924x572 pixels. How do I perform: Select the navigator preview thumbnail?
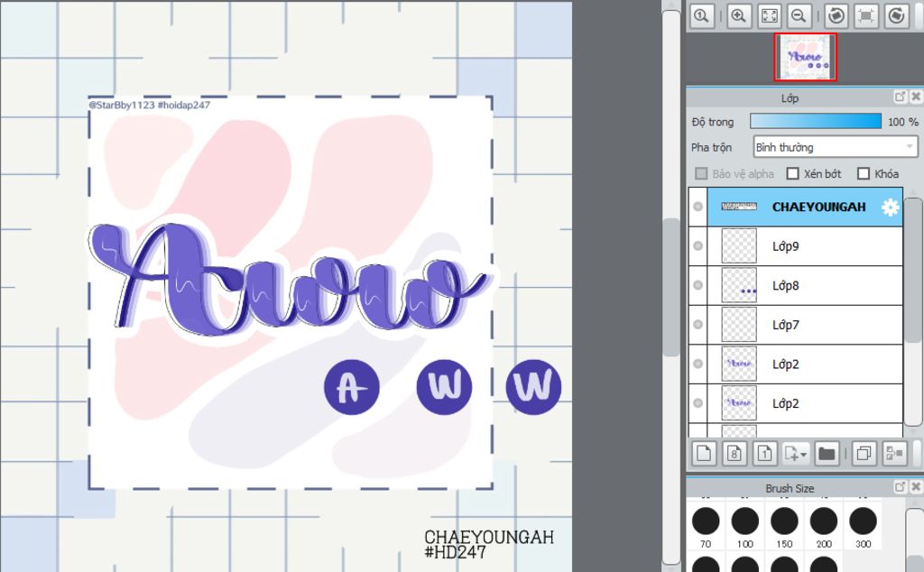(x=805, y=57)
